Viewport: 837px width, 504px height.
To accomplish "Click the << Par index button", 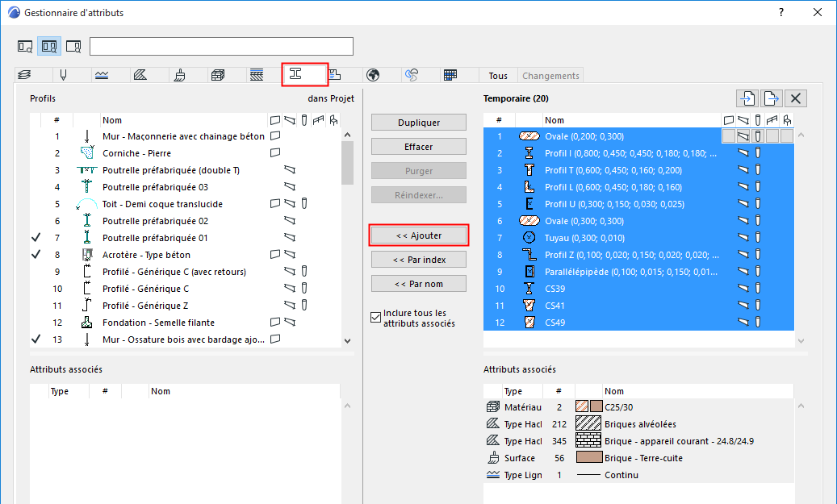I will 418,260.
